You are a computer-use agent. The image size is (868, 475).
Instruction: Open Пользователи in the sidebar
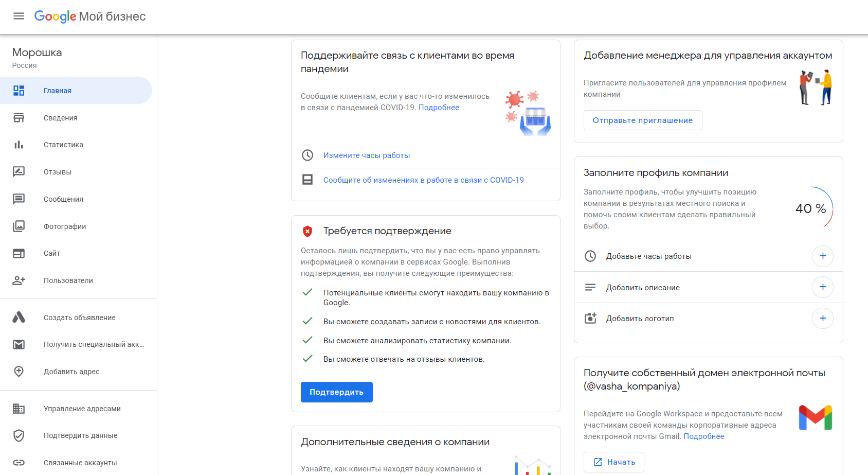click(76, 280)
